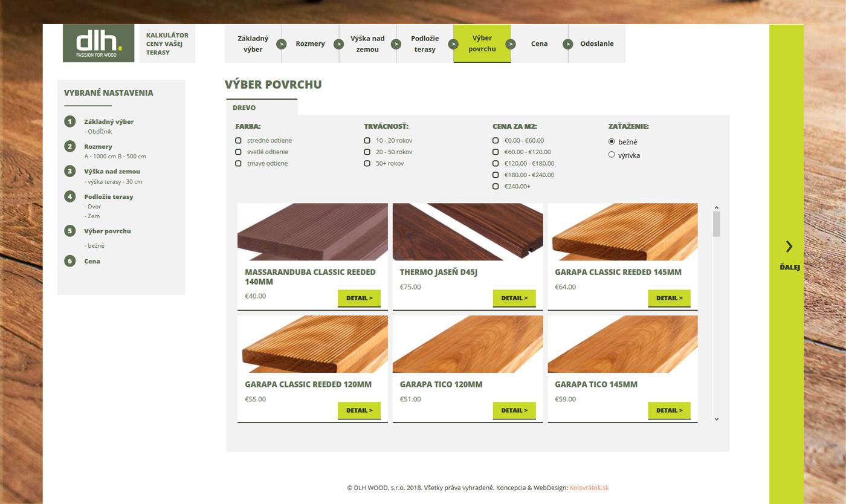Go to the Cena step
The height and width of the screenshot is (504, 846).
540,44
